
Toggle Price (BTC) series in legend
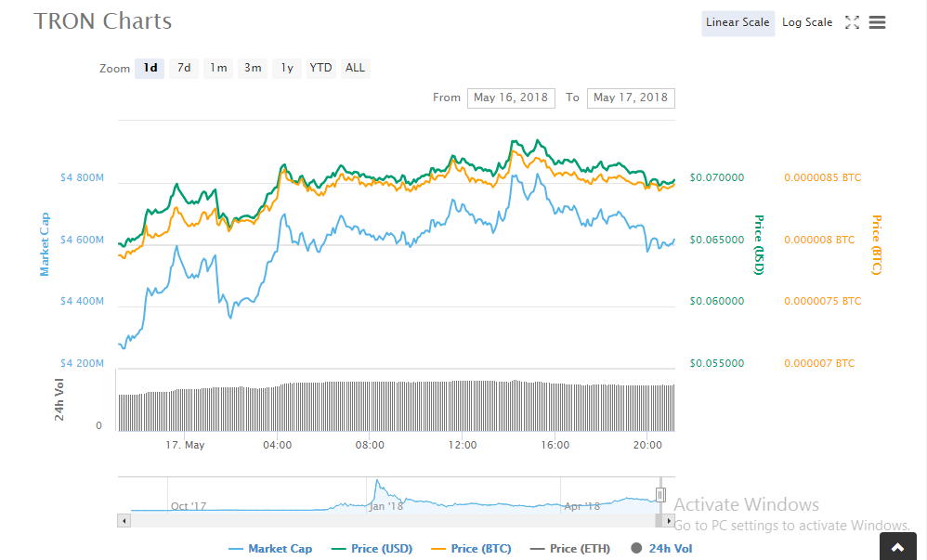coord(471,549)
